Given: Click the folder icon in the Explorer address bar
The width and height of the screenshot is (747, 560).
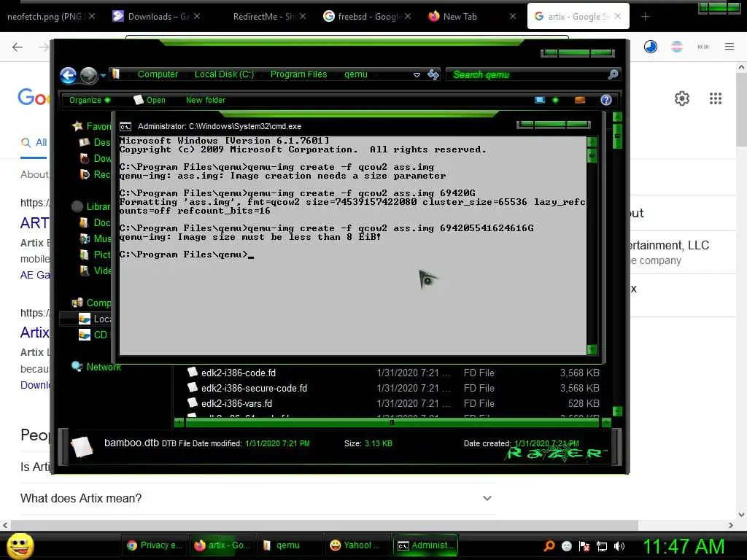Looking at the screenshot, I should click(116, 74).
